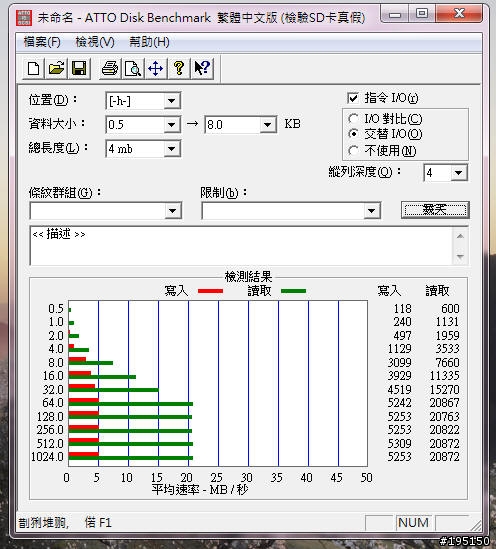Click the 256.0 row label in chart
496x549 pixels.
click(x=50, y=430)
